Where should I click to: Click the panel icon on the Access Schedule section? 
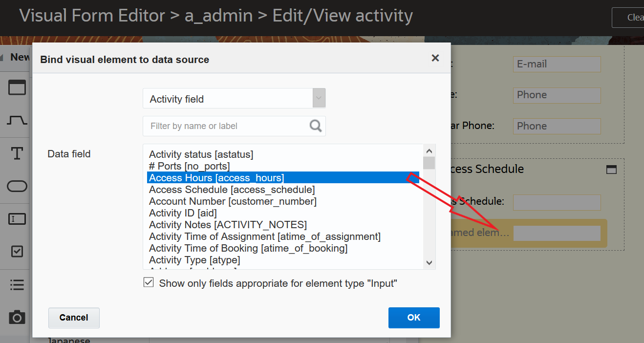coord(611,169)
